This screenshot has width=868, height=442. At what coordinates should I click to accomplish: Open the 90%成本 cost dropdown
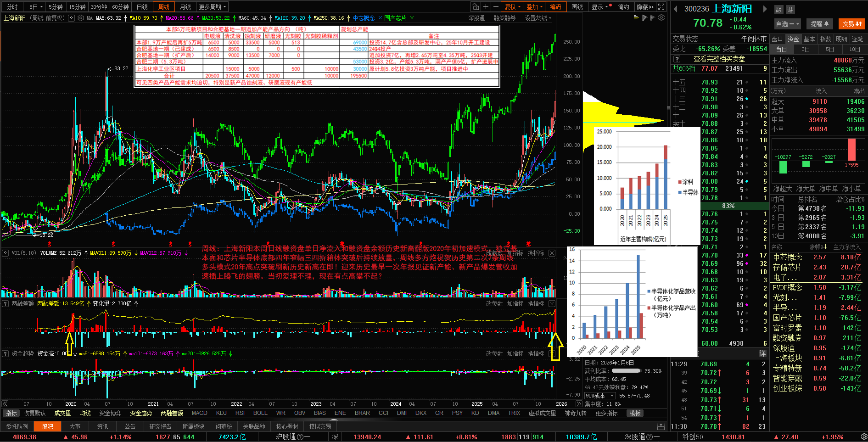[600, 396]
